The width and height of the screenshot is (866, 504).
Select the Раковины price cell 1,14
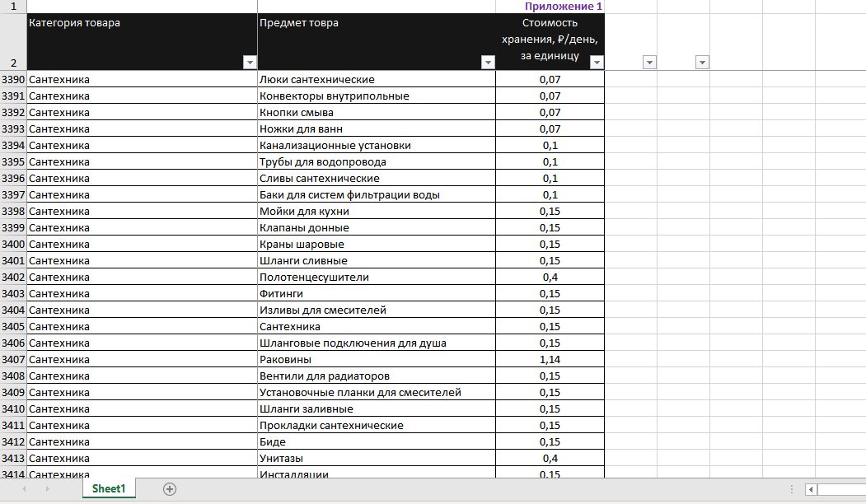[550, 359]
